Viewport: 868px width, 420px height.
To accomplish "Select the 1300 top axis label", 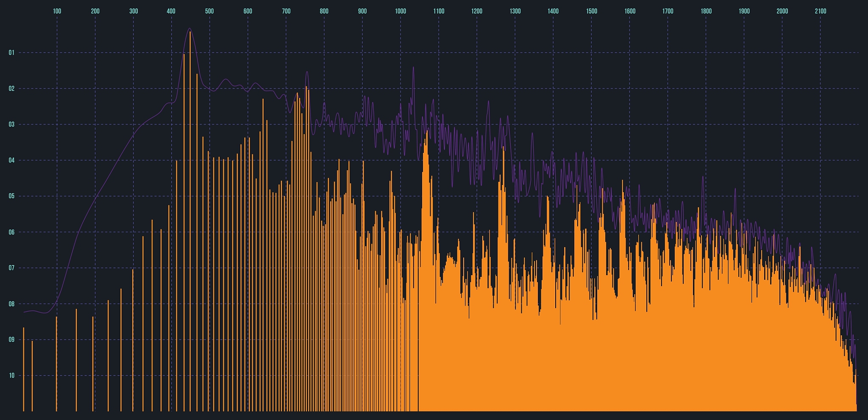I will point(515,11).
